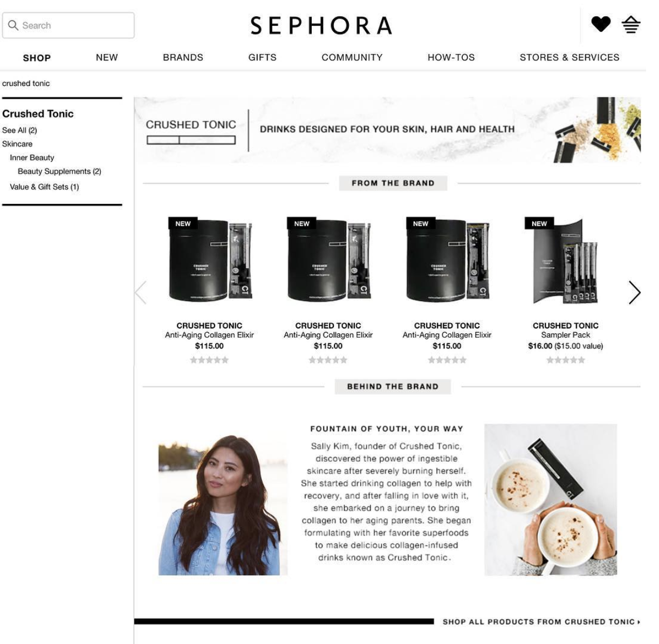Open STORES & SERVICES menu
This screenshot has width=659, height=644.
click(x=569, y=57)
